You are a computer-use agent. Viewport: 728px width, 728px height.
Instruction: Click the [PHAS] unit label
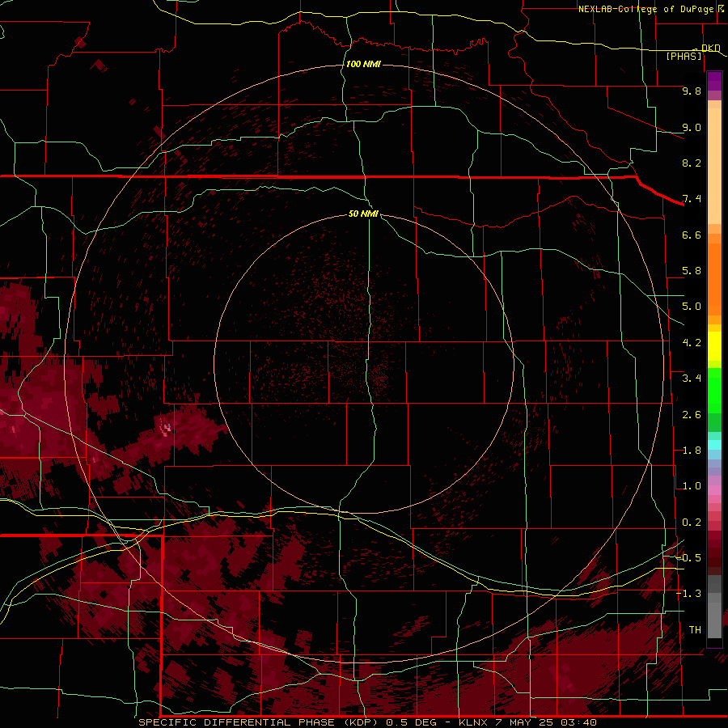coord(684,57)
